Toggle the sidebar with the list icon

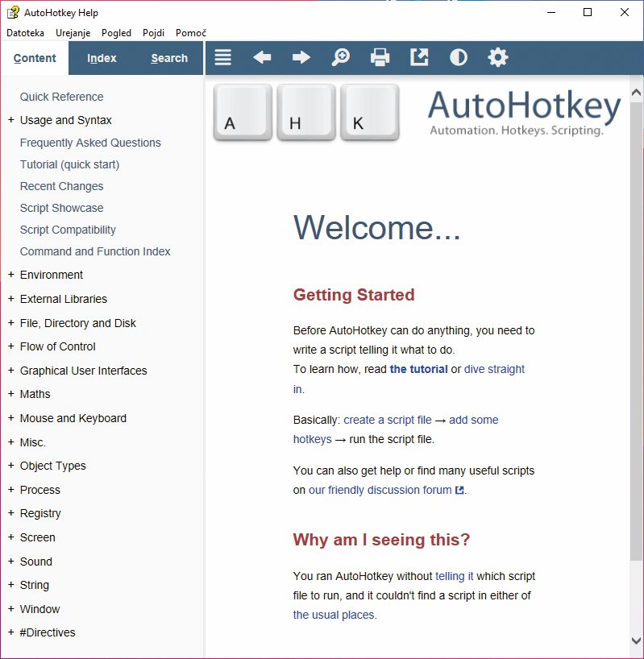point(222,57)
